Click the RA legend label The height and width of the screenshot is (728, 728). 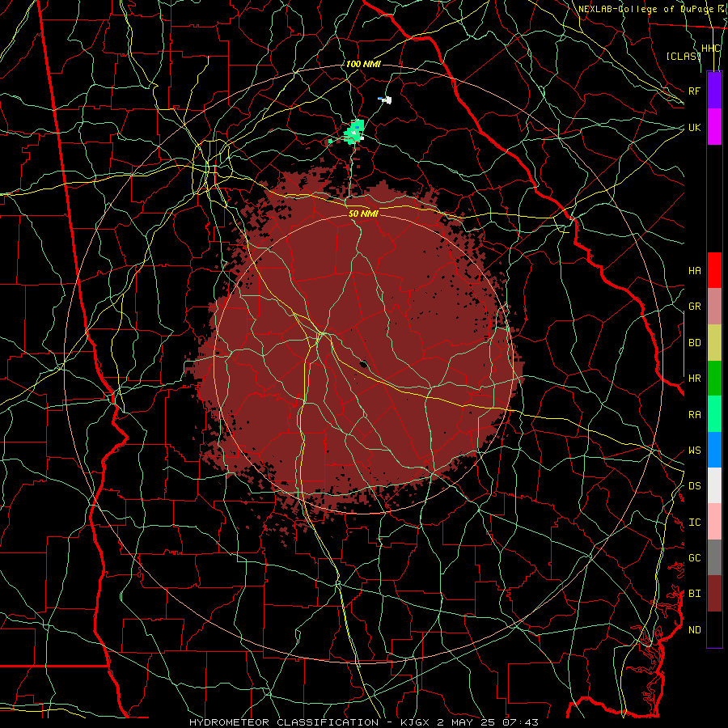[x=695, y=415]
